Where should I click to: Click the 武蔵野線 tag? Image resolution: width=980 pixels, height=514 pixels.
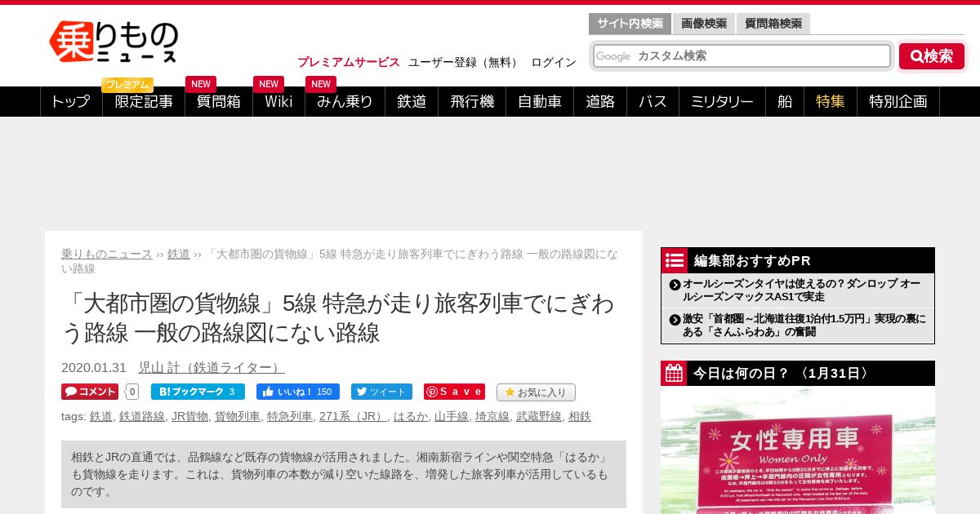coord(539,416)
